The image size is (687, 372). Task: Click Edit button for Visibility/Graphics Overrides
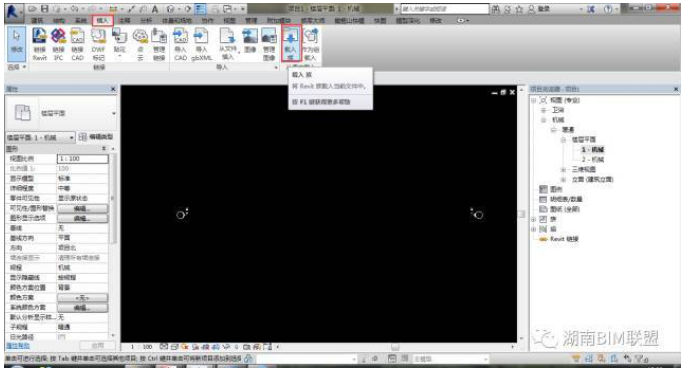point(82,208)
